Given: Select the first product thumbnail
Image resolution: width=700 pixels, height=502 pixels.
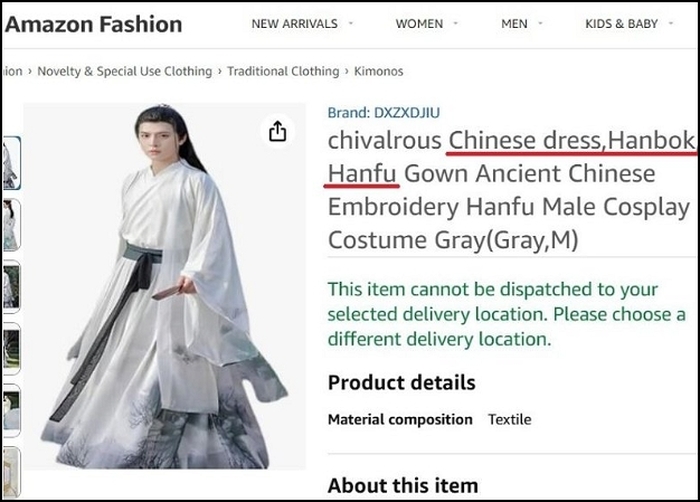Looking at the screenshot, I should [11, 163].
